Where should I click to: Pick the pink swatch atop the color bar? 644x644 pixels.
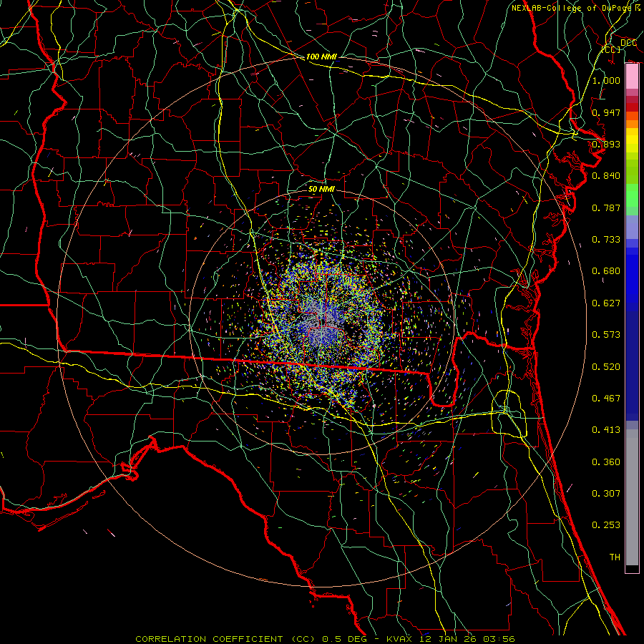(x=632, y=77)
